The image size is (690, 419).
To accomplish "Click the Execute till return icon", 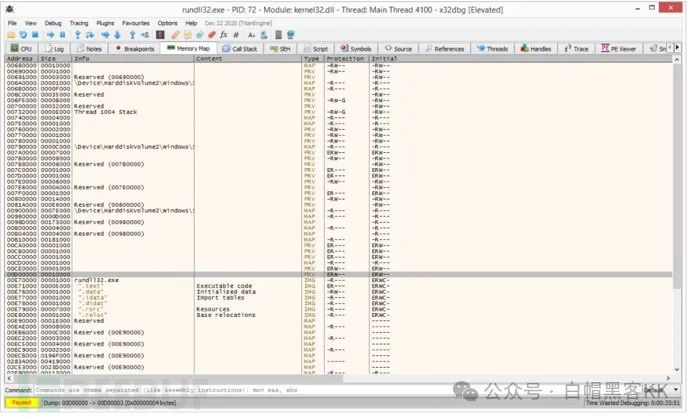I will (132, 35).
